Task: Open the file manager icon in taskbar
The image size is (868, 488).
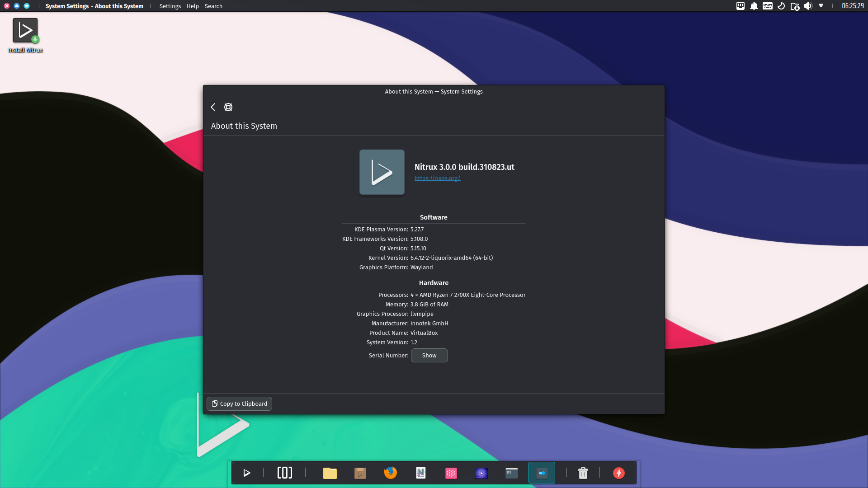Action: point(330,473)
